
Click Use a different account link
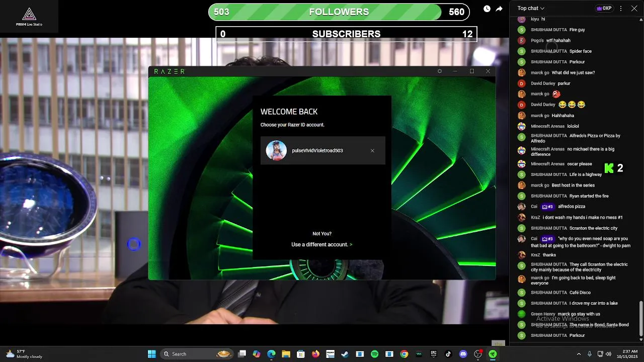click(322, 244)
